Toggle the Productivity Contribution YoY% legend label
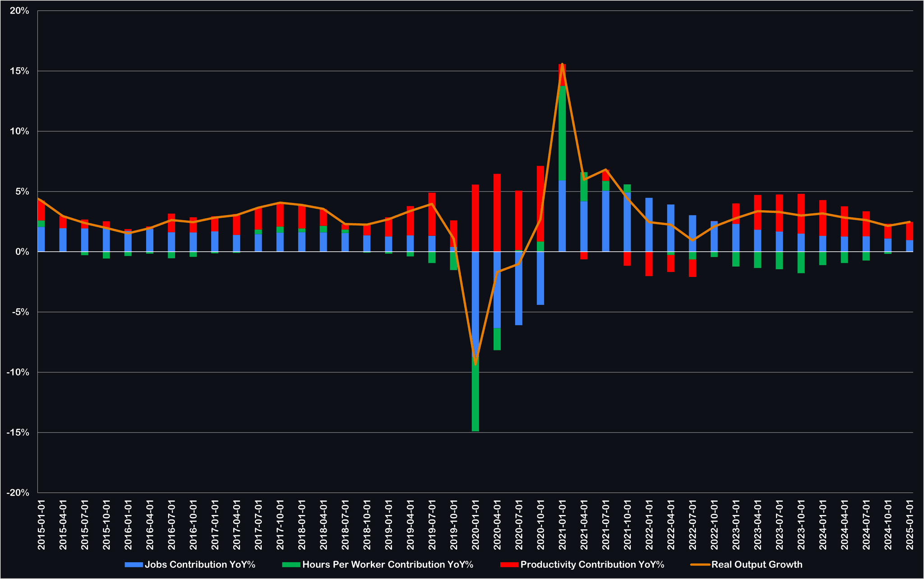This screenshot has height=579, width=924. pyautogui.click(x=592, y=565)
